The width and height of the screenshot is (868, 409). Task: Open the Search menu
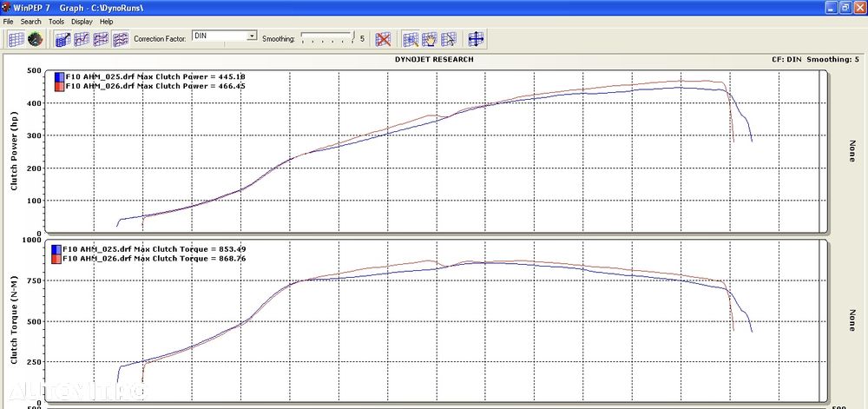tap(31, 22)
